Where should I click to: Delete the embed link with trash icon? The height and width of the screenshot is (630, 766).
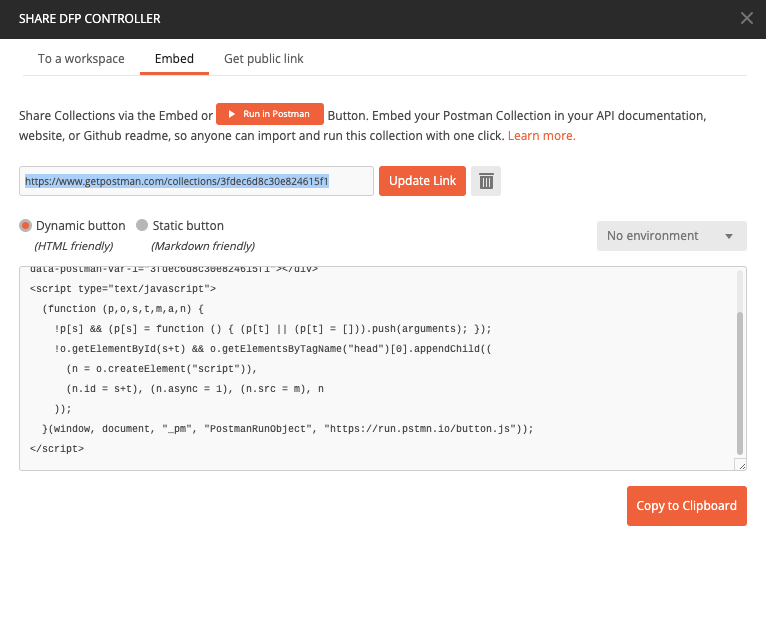click(x=486, y=181)
